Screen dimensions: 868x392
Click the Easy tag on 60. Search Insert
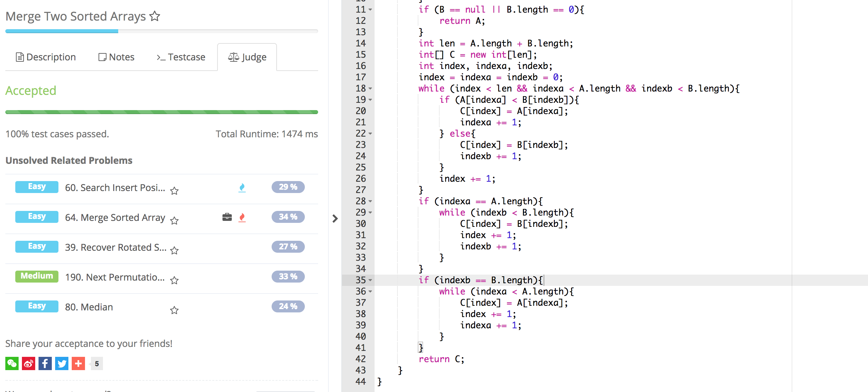point(37,187)
